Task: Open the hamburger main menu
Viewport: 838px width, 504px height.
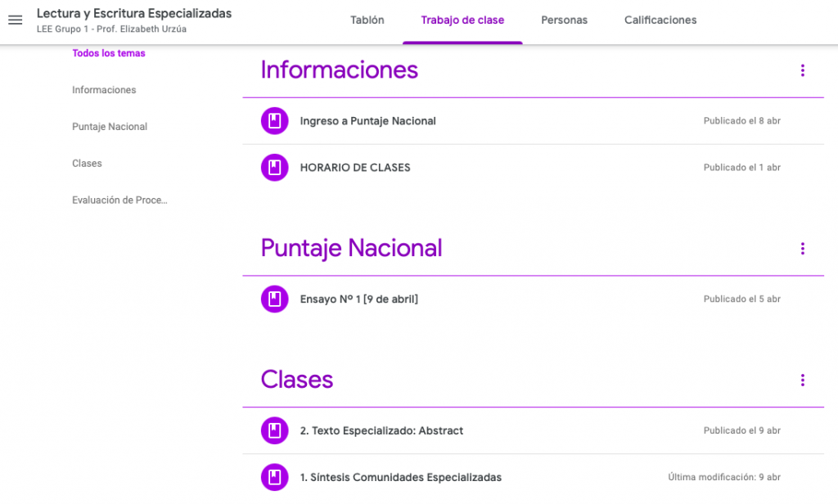Action: click(x=15, y=20)
